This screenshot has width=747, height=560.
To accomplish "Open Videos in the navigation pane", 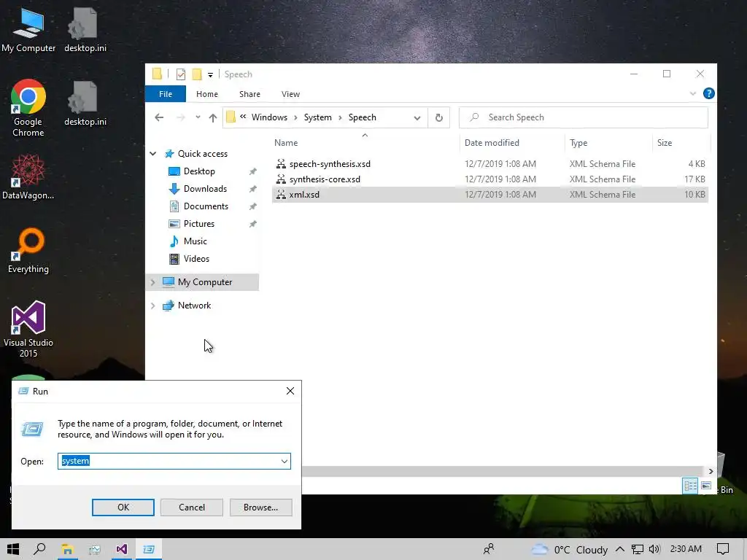I will pyautogui.click(x=196, y=259).
